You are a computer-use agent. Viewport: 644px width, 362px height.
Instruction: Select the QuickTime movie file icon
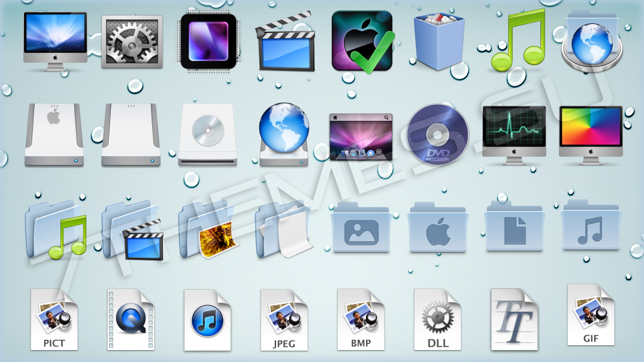tap(131, 320)
